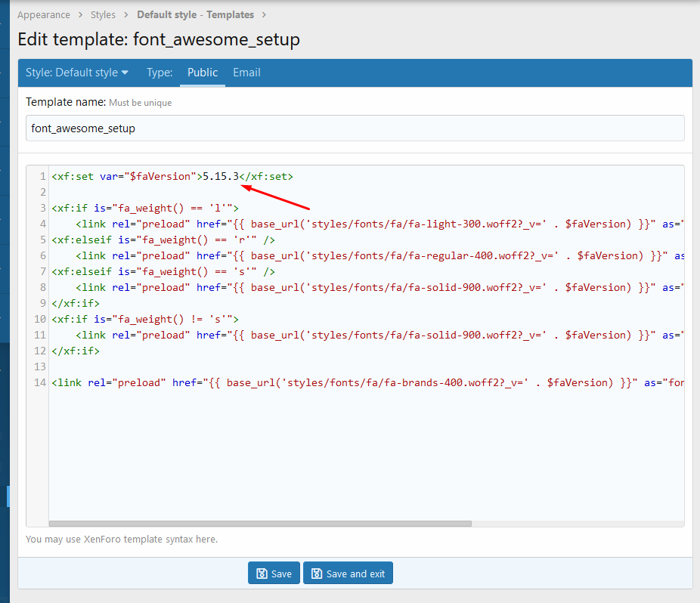
Task: Click the floppy disk icon on Save
Action: pyautogui.click(x=262, y=574)
